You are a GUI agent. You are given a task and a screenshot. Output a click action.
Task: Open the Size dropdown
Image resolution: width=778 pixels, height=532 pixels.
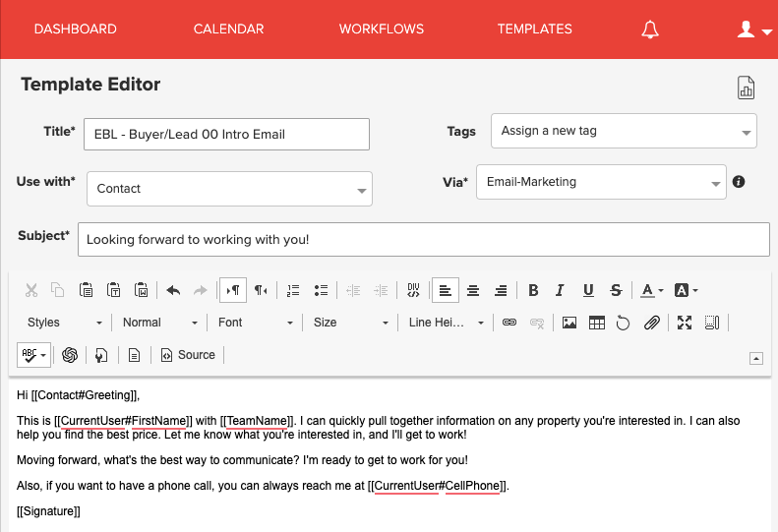tap(350, 323)
